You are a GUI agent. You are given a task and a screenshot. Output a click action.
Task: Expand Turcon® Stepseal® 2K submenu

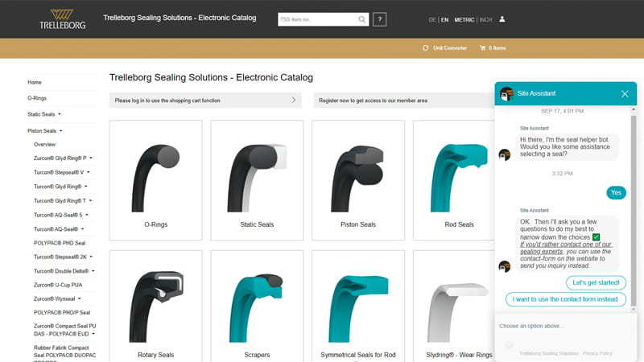click(90, 257)
